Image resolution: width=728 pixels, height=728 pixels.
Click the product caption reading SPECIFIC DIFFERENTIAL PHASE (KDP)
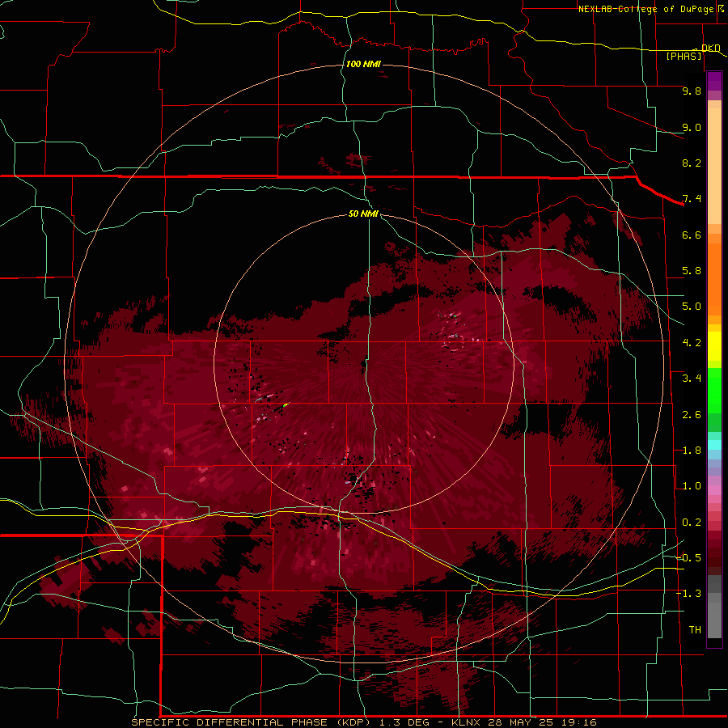(x=252, y=722)
